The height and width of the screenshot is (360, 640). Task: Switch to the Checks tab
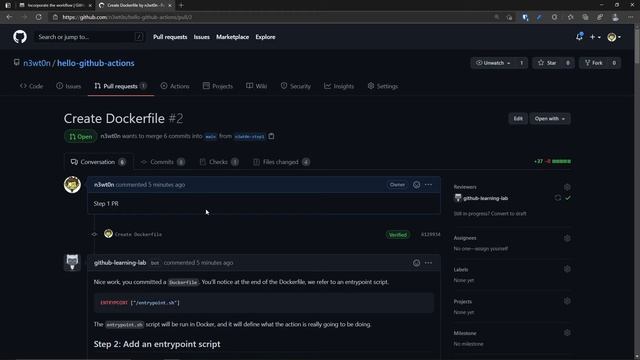point(219,162)
